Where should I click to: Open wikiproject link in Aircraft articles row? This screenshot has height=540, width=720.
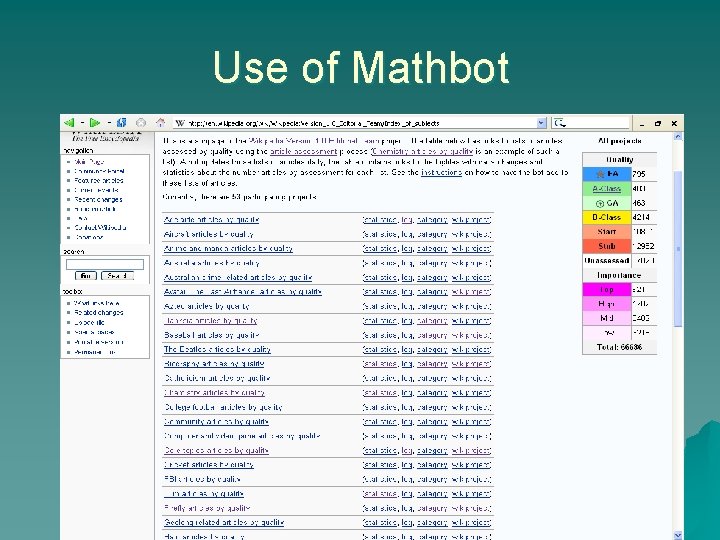(471, 234)
